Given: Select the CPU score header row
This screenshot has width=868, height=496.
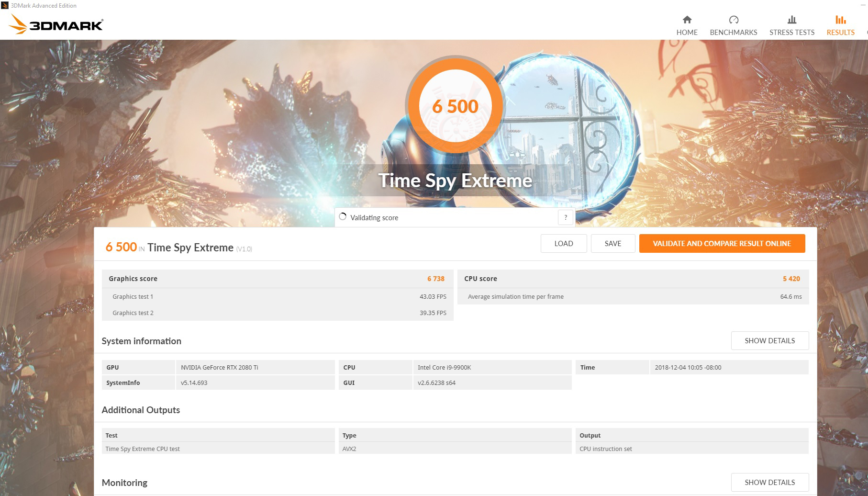Looking at the screenshot, I should tap(633, 279).
